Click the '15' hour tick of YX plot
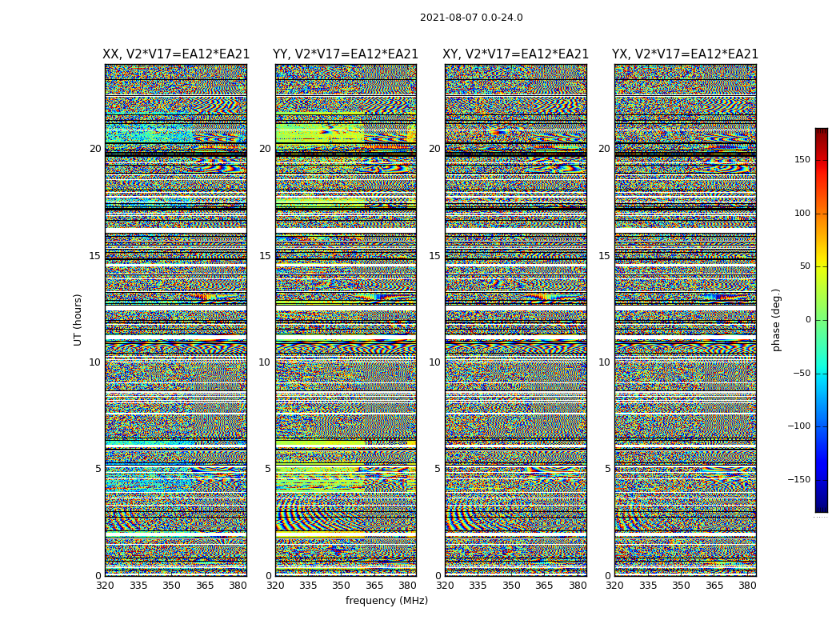The image size is (840, 640). pos(604,256)
